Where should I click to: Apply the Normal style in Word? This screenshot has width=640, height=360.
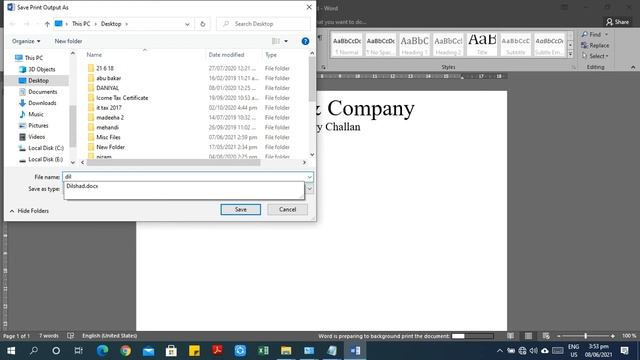347,45
